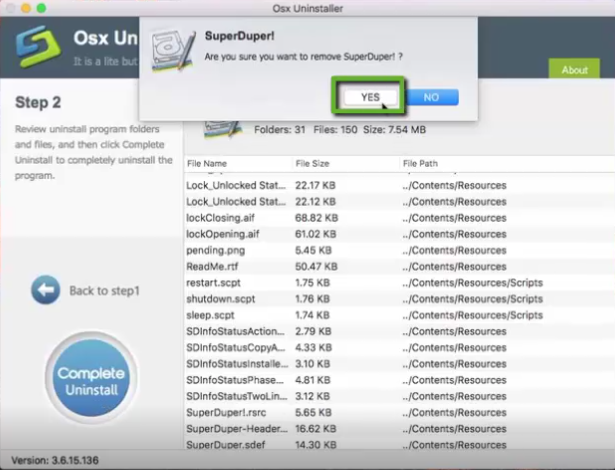Select SuperDuper-Header... file entry
The image size is (615, 470).
[399, 429]
